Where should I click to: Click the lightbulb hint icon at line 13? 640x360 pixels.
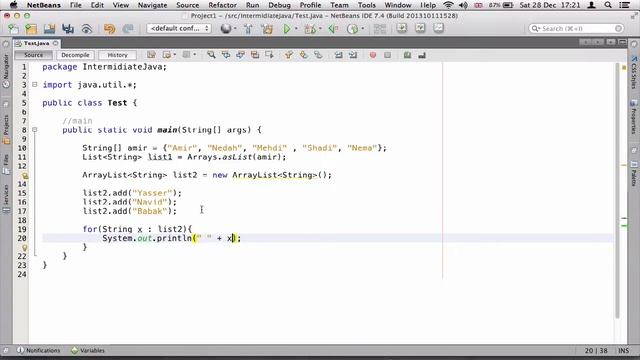[x=25, y=176]
